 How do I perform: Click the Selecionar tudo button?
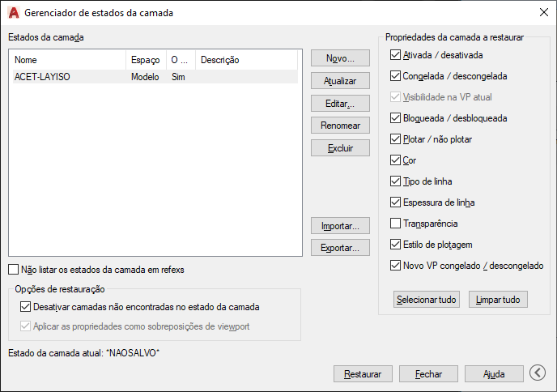pos(427,299)
